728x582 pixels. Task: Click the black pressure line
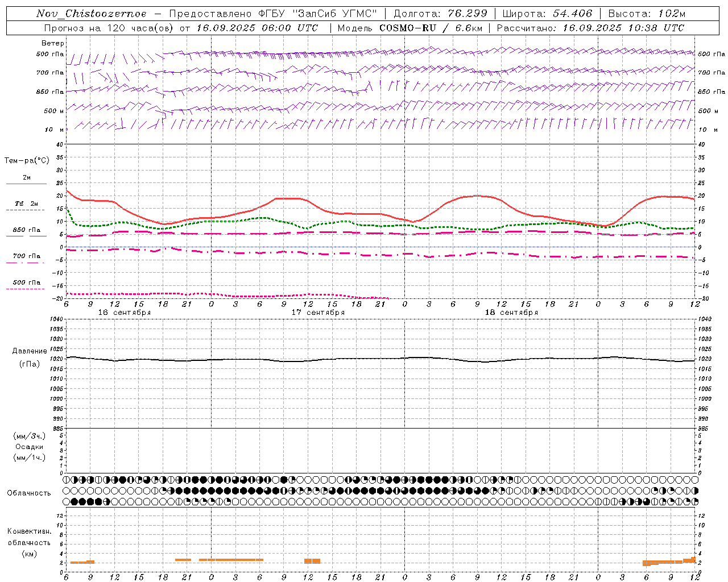click(380, 359)
